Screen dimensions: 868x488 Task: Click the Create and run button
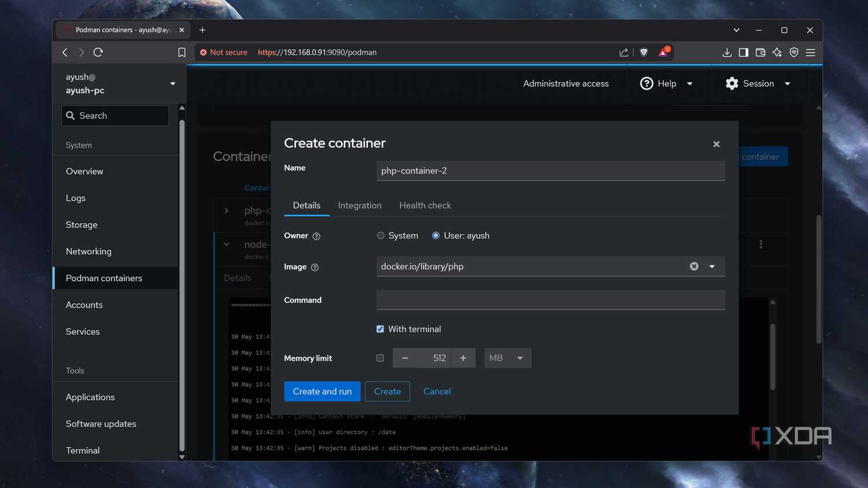322,391
